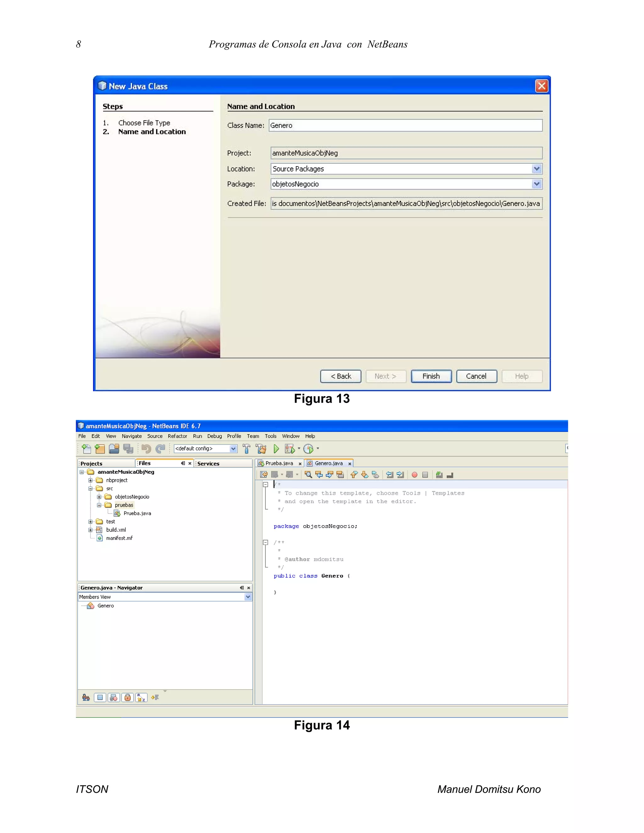The width and height of the screenshot is (644, 833).
Task: Toggle Show Fields button in Navigator
Action: pyautogui.click(x=100, y=698)
